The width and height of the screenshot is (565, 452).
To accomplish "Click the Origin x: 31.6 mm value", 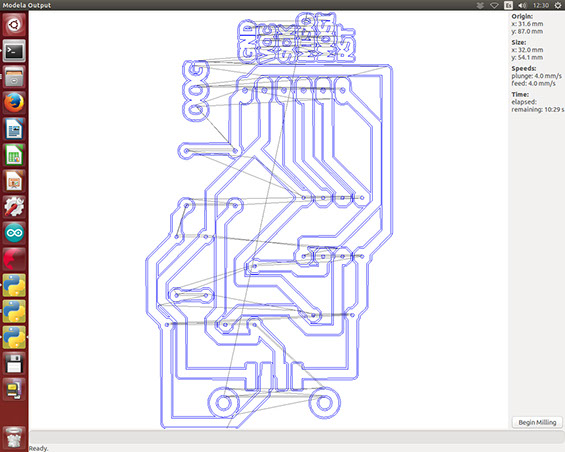I will [x=527, y=24].
